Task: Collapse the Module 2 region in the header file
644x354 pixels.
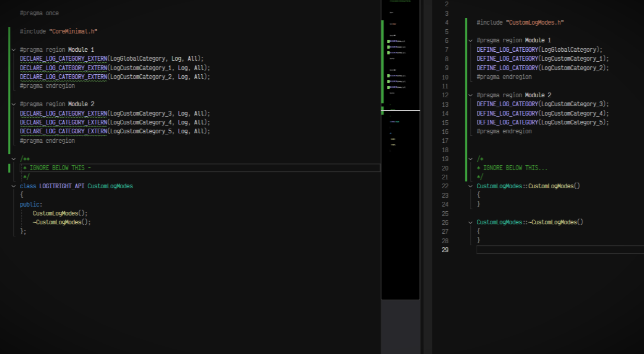Action: (x=14, y=104)
